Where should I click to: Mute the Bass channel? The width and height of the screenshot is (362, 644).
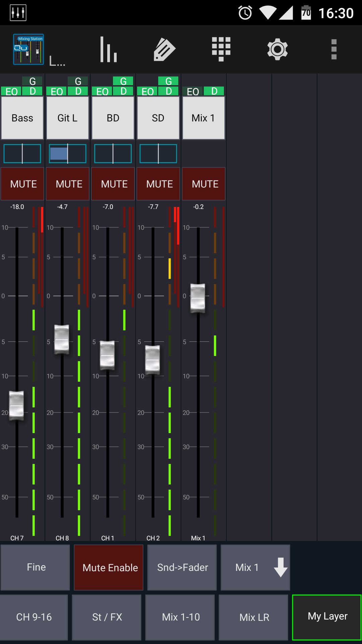point(22,184)
